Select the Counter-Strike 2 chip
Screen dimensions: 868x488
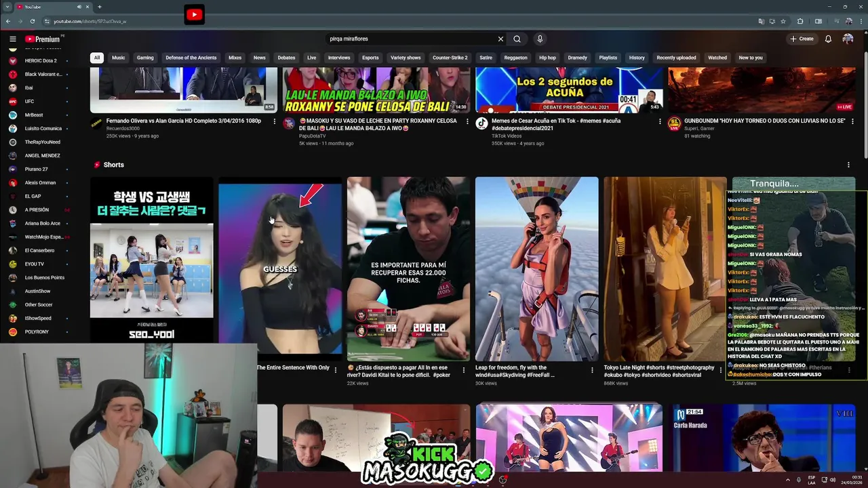coord(450,58)
